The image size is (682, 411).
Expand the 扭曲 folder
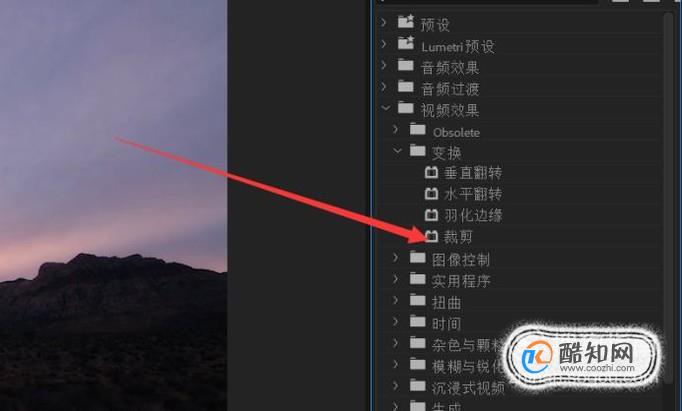click(395, 300)
